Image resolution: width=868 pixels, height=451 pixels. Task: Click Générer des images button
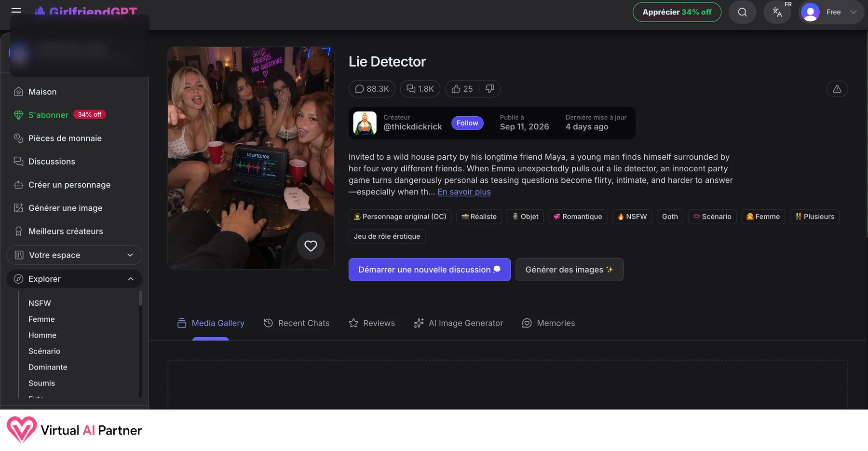click(570, 270)
